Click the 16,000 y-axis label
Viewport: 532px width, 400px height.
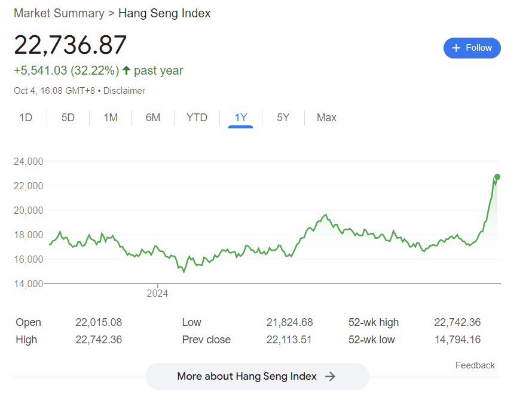click(29, 259)
